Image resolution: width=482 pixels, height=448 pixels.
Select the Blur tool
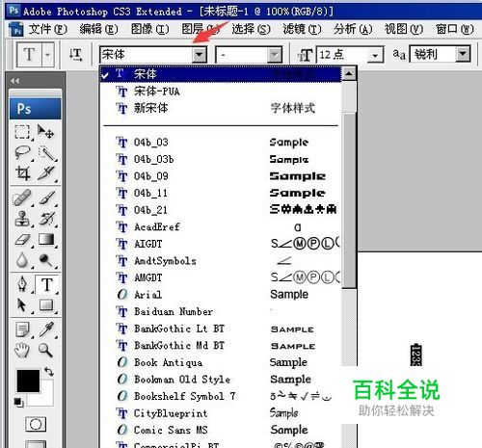(x=22, y=260)
